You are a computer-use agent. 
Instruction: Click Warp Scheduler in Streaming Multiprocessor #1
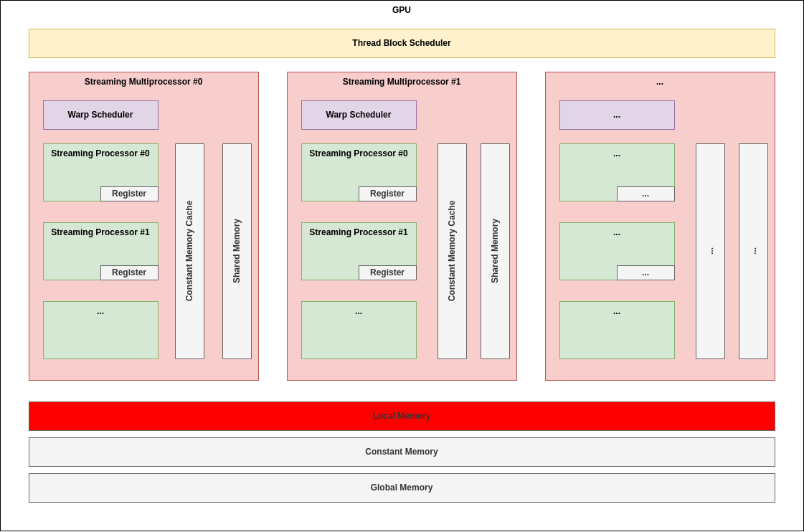[x=359, y=115]
